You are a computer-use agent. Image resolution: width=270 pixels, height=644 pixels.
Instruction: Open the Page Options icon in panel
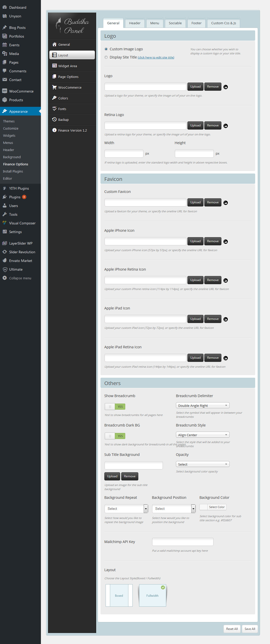pos(54,76)
